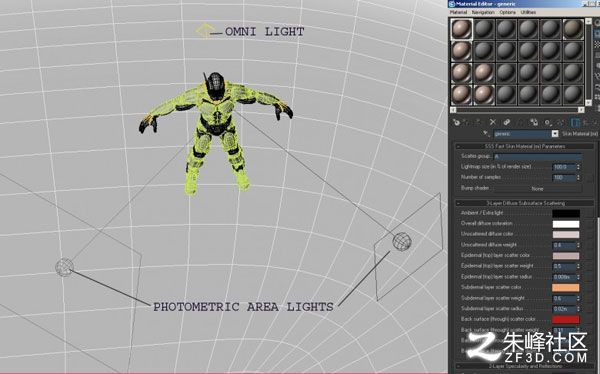Click the Material ID Channel icon
Viewport: 600px width, 374px height.
pyautogui.click(x=548, y=122)
